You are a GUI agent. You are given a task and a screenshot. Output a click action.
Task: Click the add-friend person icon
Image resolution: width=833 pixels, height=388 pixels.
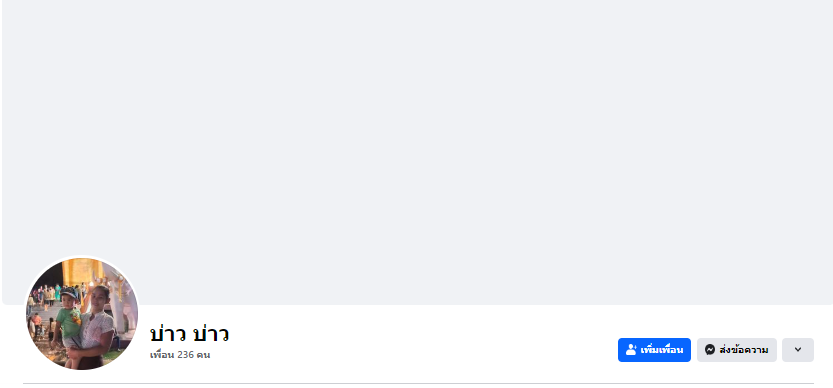pos(631,350)
